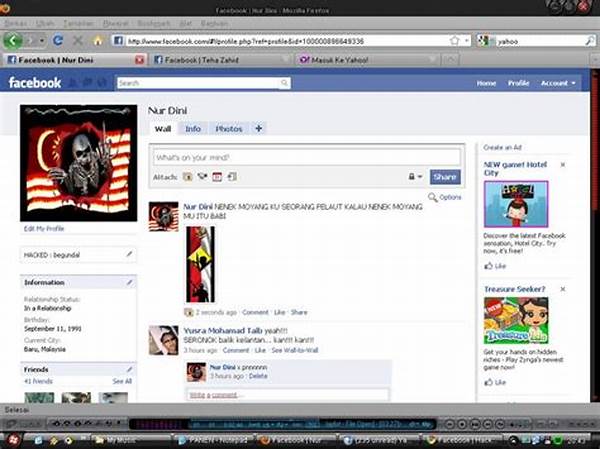Switch to the Info profile tab
Image resolution: width=600 pixels, height=449 pixels.
point(193,129)
